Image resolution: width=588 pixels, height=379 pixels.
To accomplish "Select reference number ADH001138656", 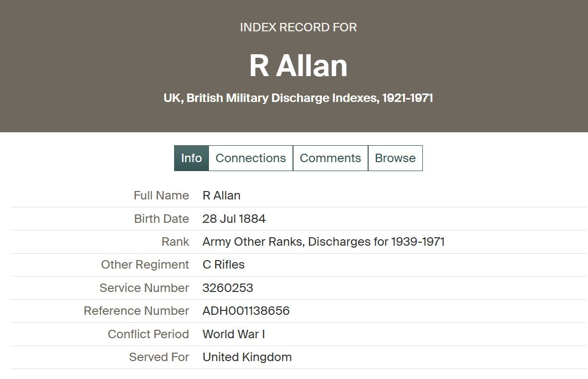I will point(246,311).
